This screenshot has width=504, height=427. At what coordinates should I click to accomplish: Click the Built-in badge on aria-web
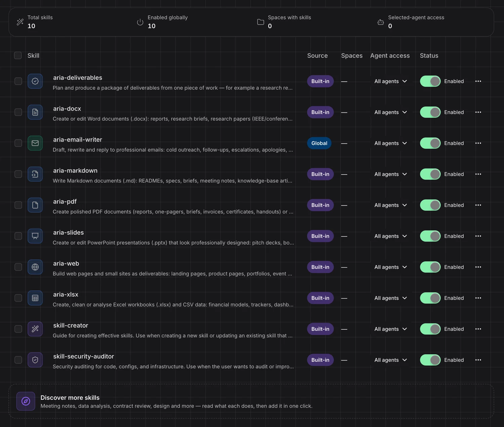[320, 267]
